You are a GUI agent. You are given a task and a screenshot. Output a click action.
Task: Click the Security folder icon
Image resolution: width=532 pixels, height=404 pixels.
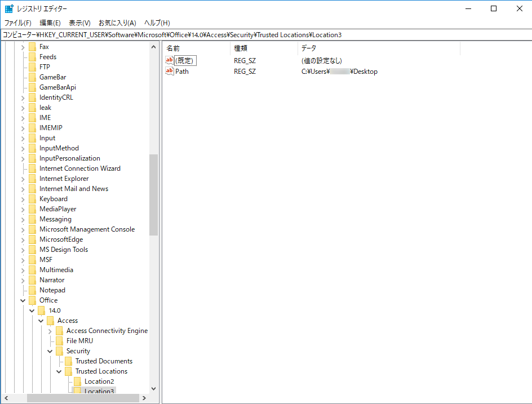[x=59, y=351]
